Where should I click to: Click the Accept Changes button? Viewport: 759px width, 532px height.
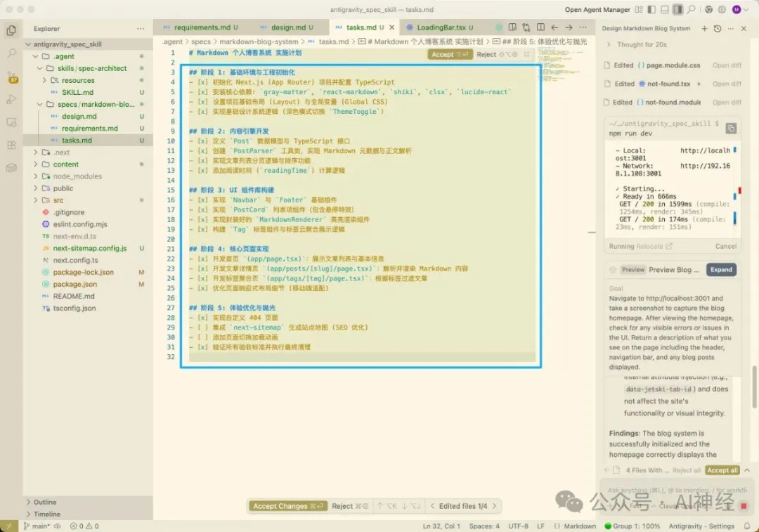(x=287, y=506)
